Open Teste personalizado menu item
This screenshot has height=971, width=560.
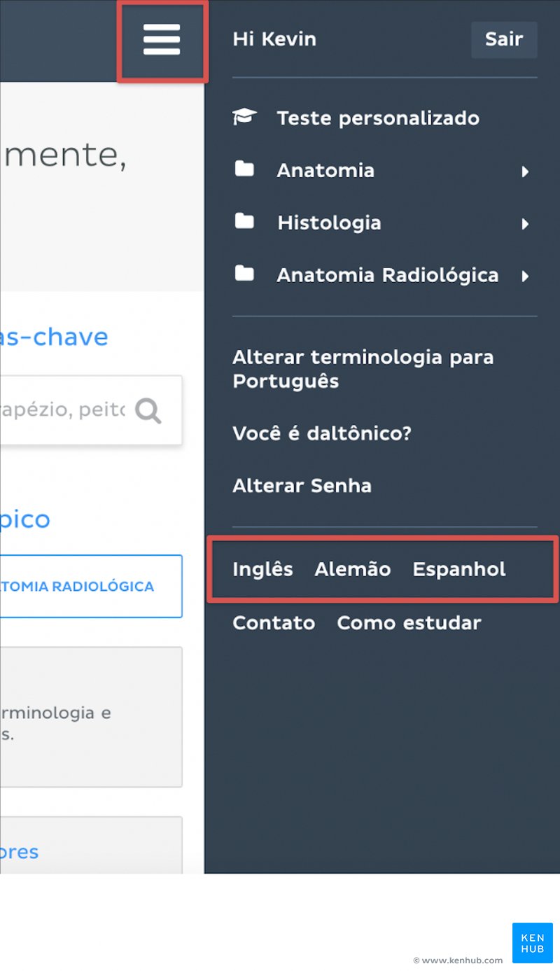point(378,118)
